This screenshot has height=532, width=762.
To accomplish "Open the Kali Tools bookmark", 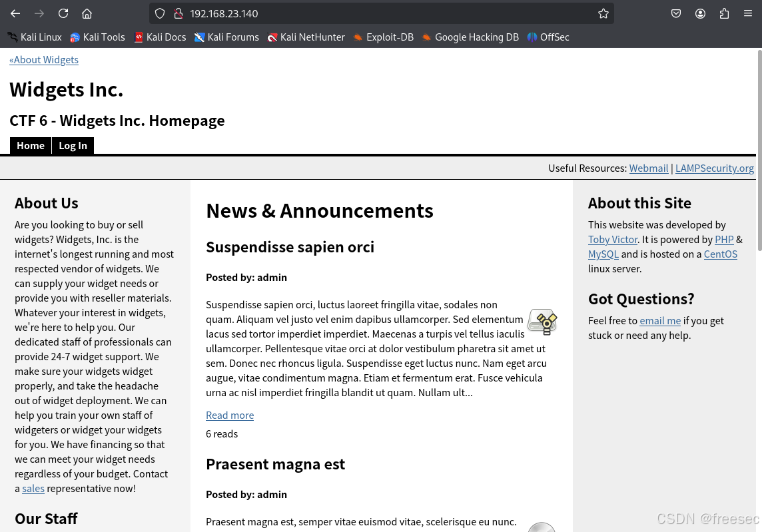I will click(x=98, y=37).
